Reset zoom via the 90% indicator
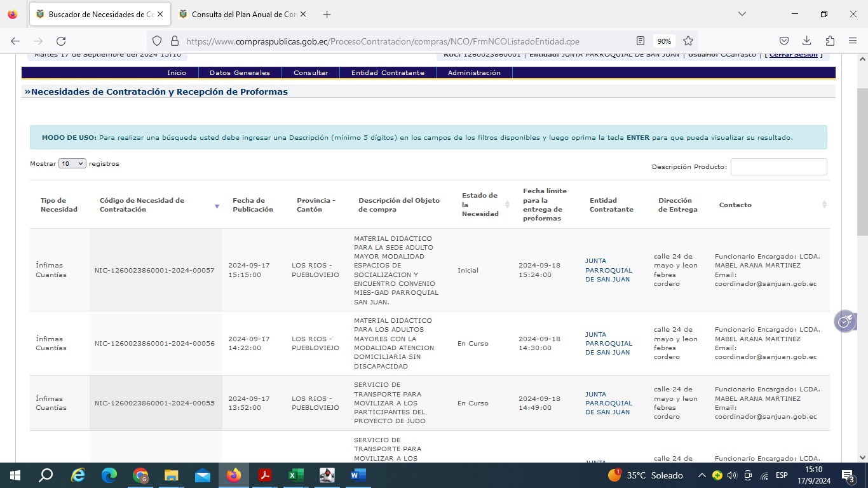This screenshot has width=868, height=488. (664, 41)
